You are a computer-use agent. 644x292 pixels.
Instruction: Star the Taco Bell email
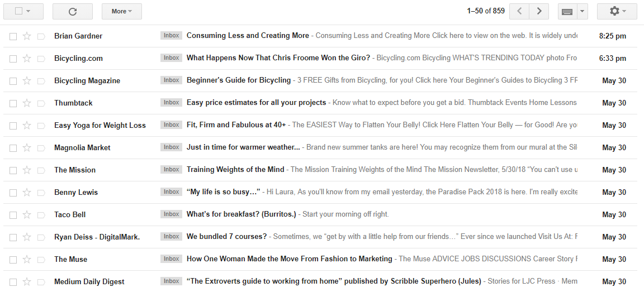point(27,215)
